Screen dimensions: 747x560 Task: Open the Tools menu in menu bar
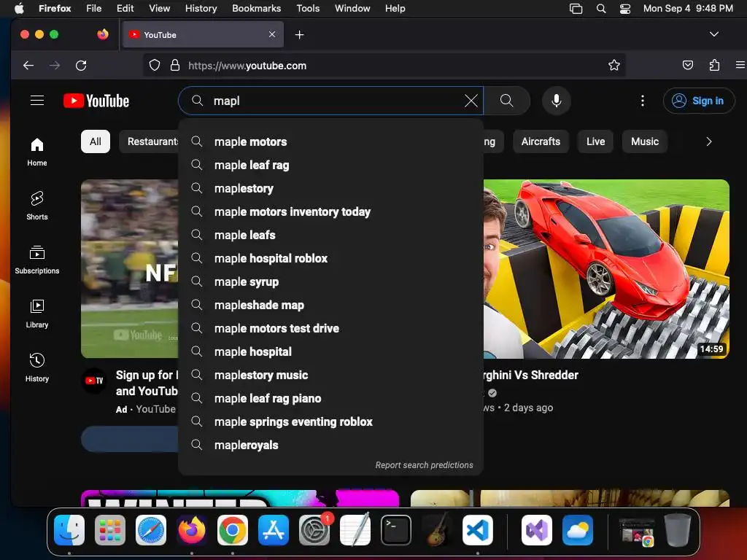(x=308, y=8)
